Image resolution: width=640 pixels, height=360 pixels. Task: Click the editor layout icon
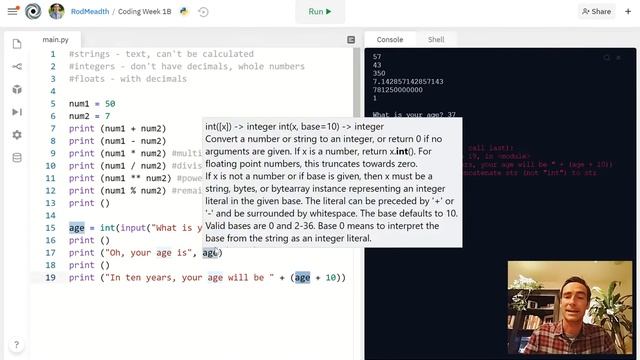[351, 40]
